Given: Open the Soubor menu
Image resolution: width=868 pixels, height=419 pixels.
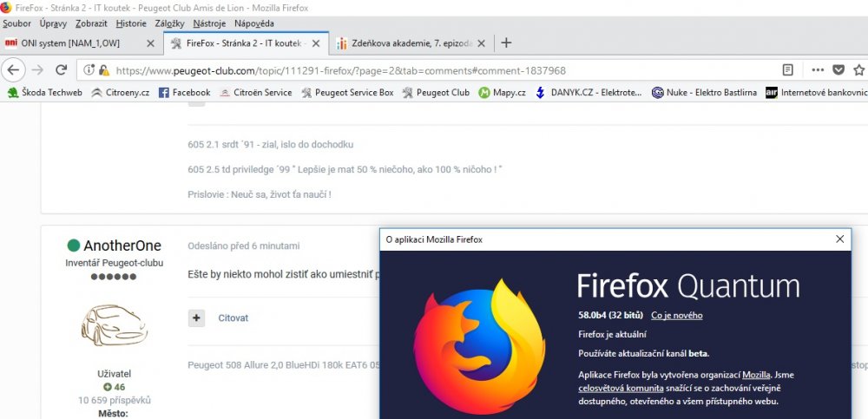Looking at the screenshot, I should [x=16, y=23].
